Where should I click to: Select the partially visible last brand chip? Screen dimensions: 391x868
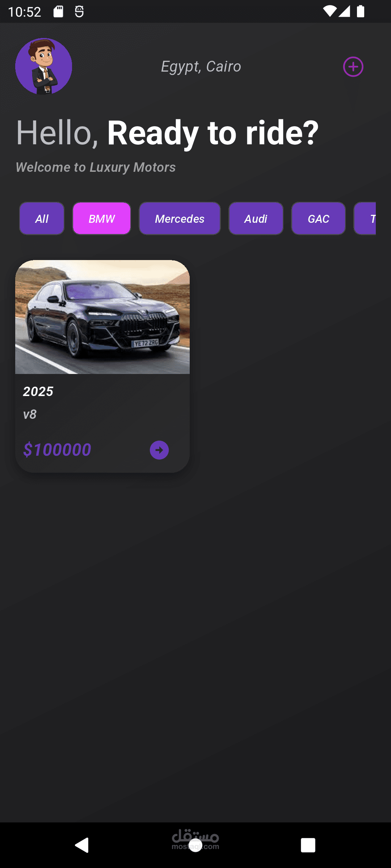point(365,218)
